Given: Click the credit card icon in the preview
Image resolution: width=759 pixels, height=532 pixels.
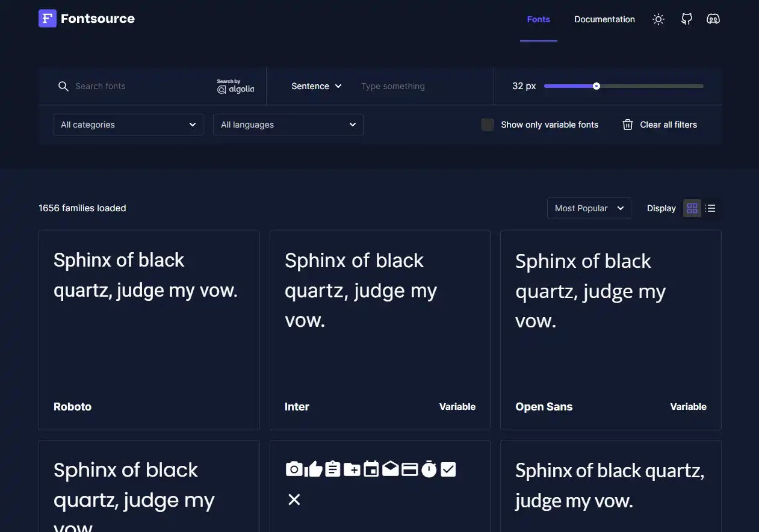Looking at the screenshot, I should 410,469.
